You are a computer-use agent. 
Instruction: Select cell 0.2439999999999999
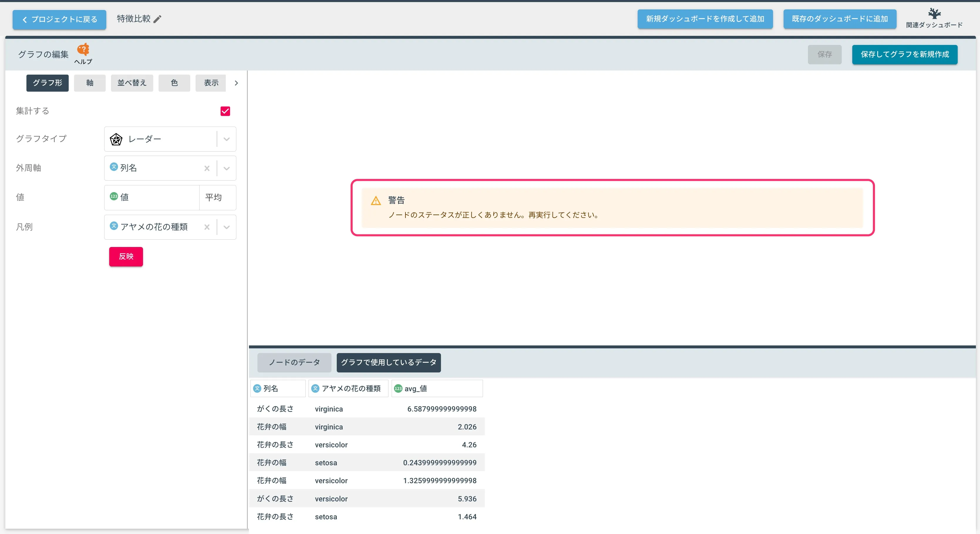click(x=440, y=462)
